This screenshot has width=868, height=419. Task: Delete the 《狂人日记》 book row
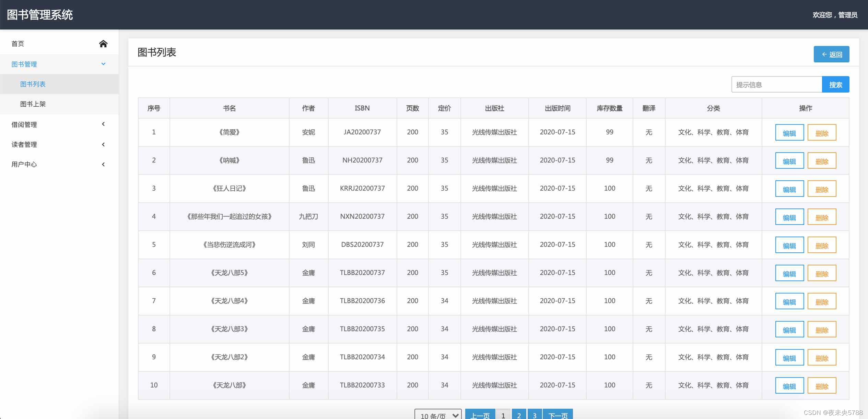click(x=822, y=189)
